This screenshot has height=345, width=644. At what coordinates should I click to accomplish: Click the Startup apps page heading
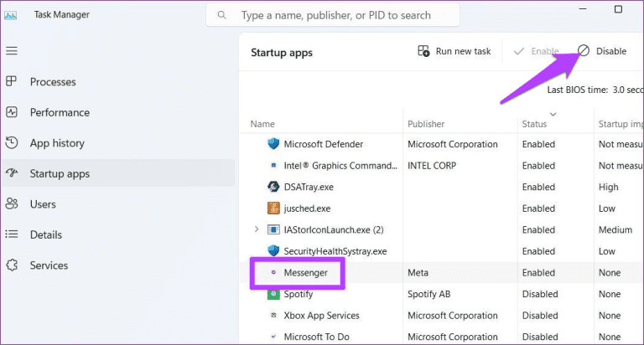click(x=282, y=53)
